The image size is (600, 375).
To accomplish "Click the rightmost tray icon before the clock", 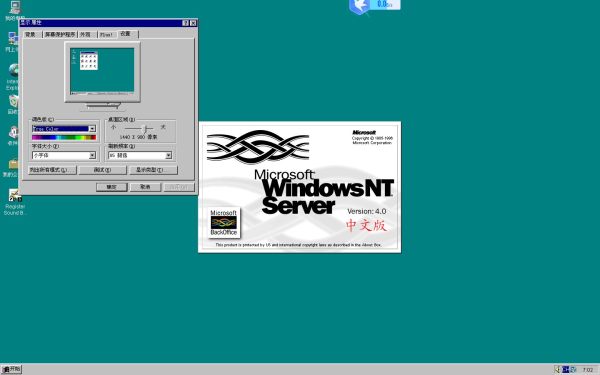I will point(573,369).
